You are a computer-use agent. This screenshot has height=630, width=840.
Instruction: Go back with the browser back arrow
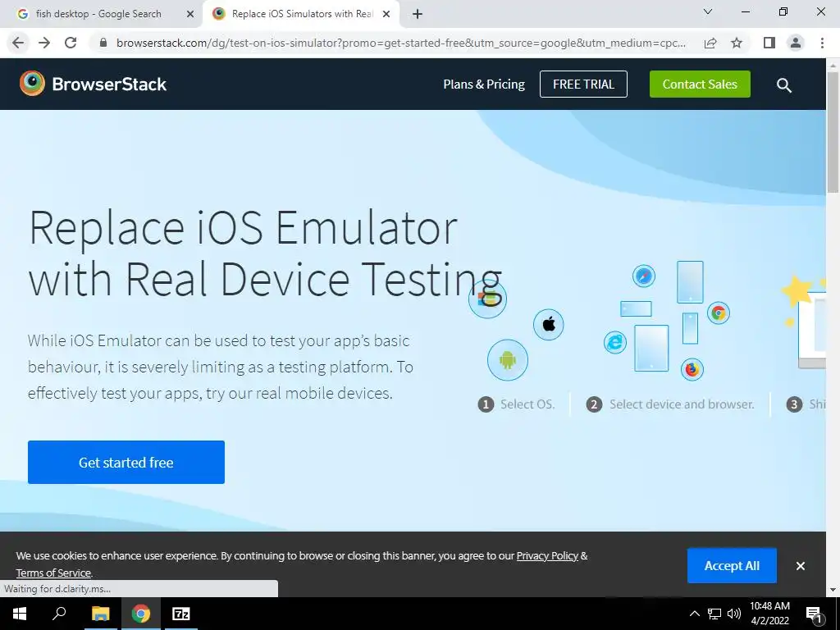[x=18, y=43]
